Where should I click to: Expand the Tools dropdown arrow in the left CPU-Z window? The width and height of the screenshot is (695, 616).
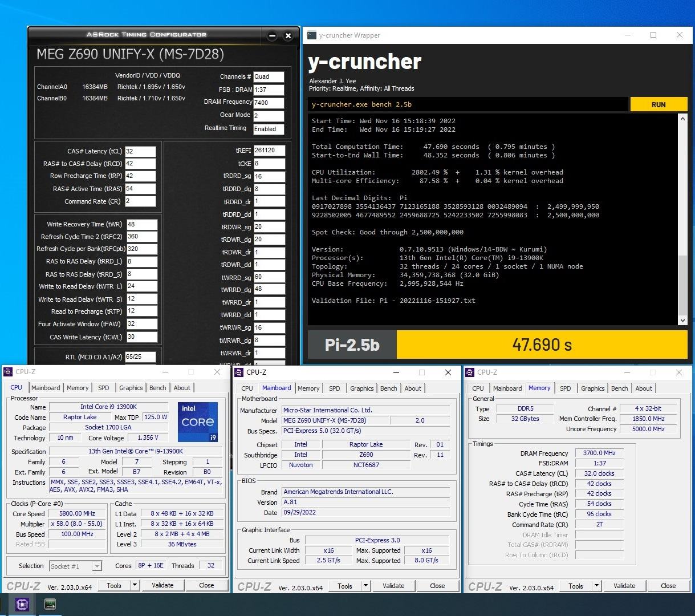135,585
